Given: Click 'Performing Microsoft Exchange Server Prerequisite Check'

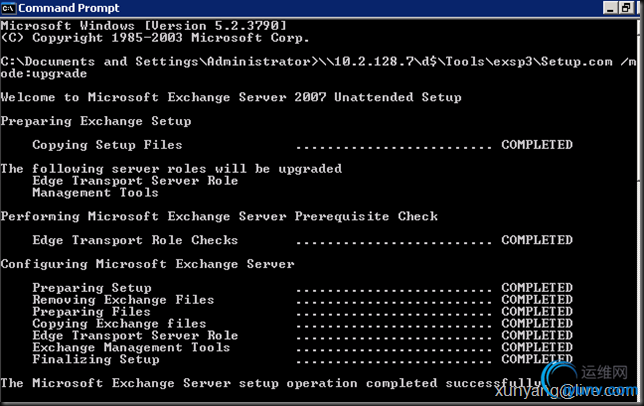Looking at the screenshot, I should [x=219, y=216].
